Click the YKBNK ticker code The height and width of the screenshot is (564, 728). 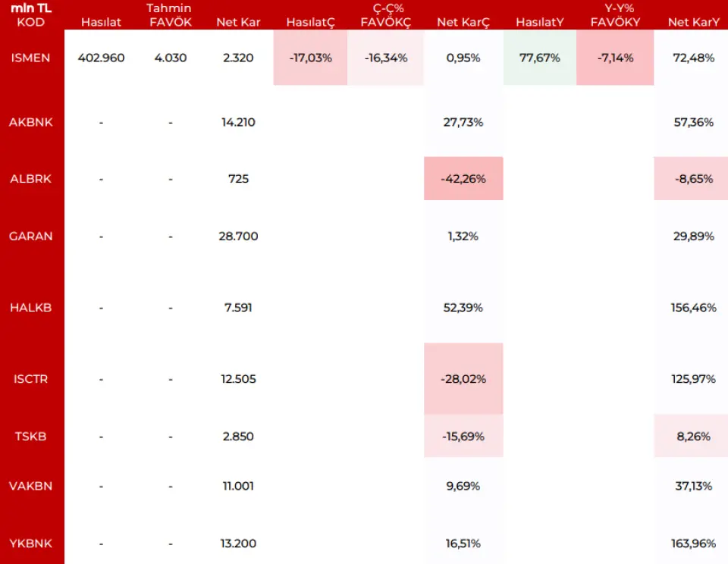click(x=31, y=543)
